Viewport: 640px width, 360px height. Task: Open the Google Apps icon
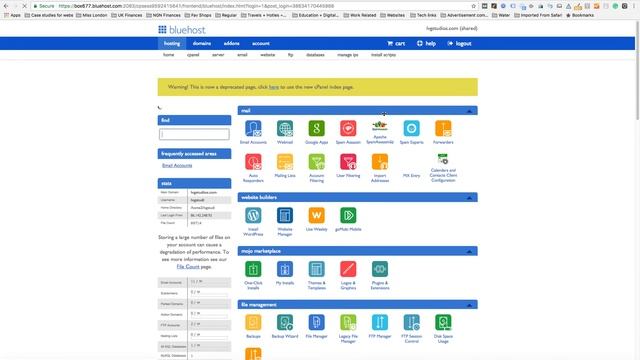point(316,129)
